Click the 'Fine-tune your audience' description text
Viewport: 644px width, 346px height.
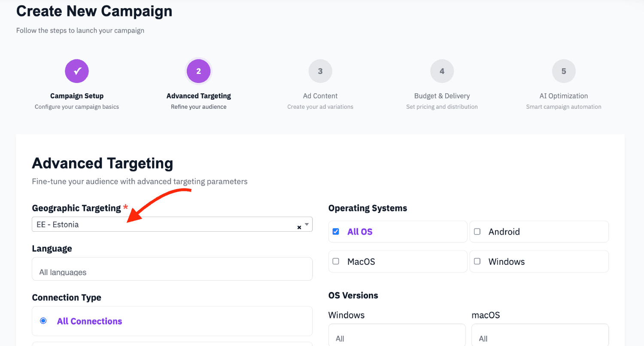click(x=140, y=181)
